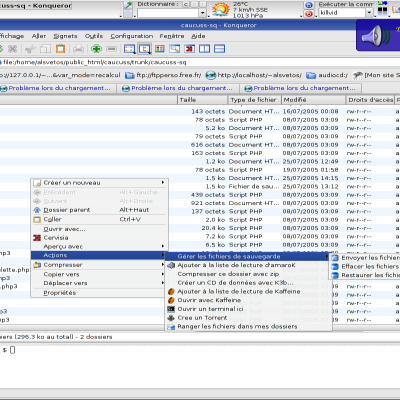Open the Aide menu
The width and height of the screenshot is (400, 400).
[x=198, y=36]
